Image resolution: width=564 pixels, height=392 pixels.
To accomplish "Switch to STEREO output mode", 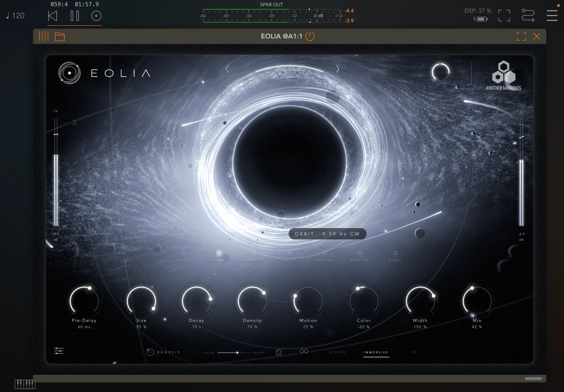I will [x=337, y=353].
